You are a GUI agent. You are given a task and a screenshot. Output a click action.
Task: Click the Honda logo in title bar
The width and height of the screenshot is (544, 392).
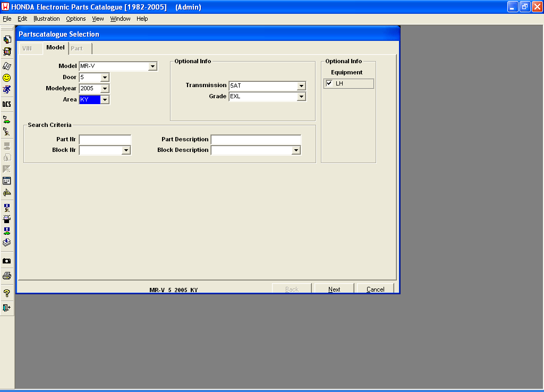pyautogui.click(x=5, y=6)
